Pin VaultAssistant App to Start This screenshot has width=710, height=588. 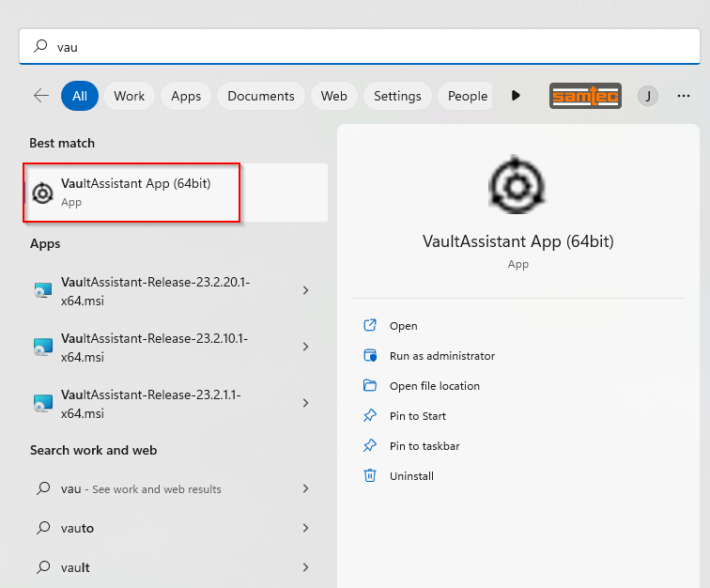417,416
